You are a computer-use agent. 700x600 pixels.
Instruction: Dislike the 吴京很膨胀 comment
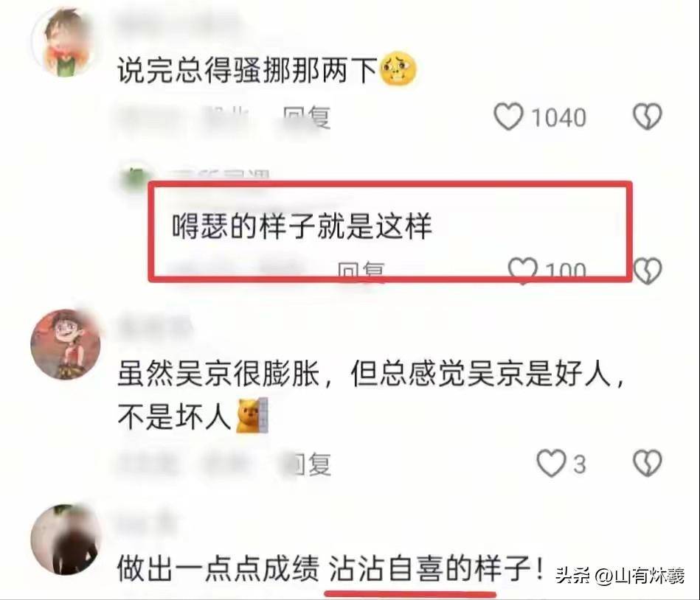tap(648, 463)
